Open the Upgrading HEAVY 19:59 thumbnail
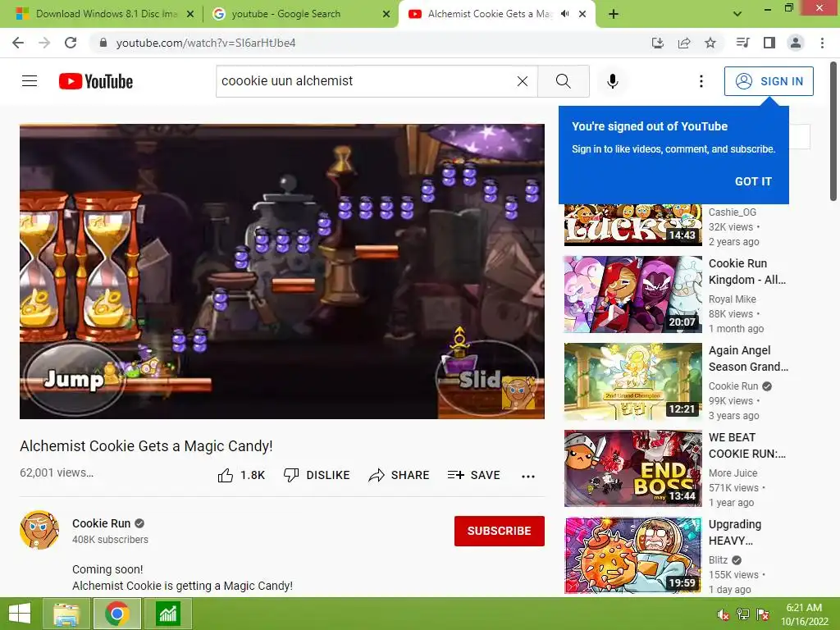Viewport: 840px width, 630px height. [x=632, y=555]
